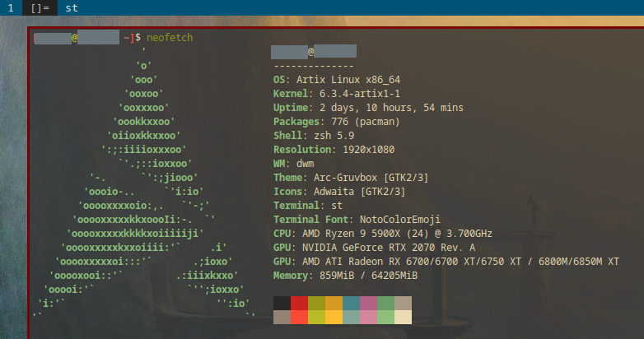Click the tan beige swatch in top row
This screenshot has height=339, width=644.
pyautogui.click(x=403, y=304)
